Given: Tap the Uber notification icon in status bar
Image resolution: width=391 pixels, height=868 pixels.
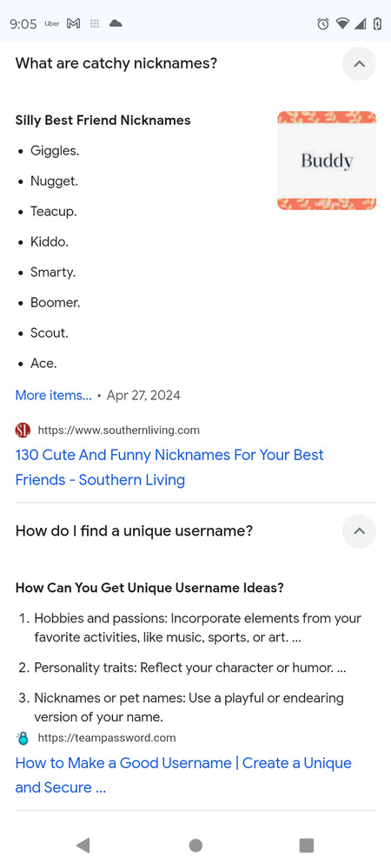Looking at the screenshot, I should (51, 23).
